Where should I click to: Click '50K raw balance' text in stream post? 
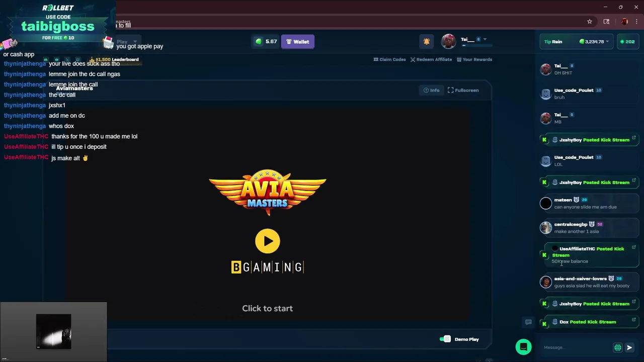(x=570, y=261)
